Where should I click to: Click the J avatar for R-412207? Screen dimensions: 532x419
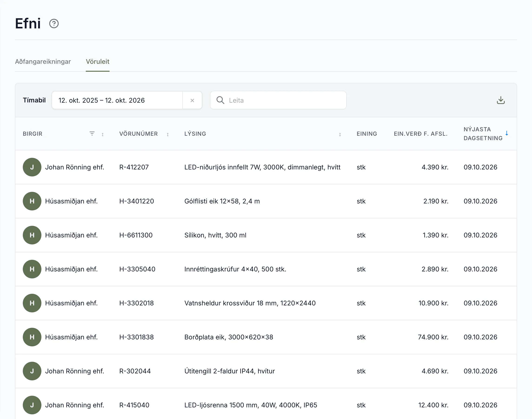(x=32, y=167)
